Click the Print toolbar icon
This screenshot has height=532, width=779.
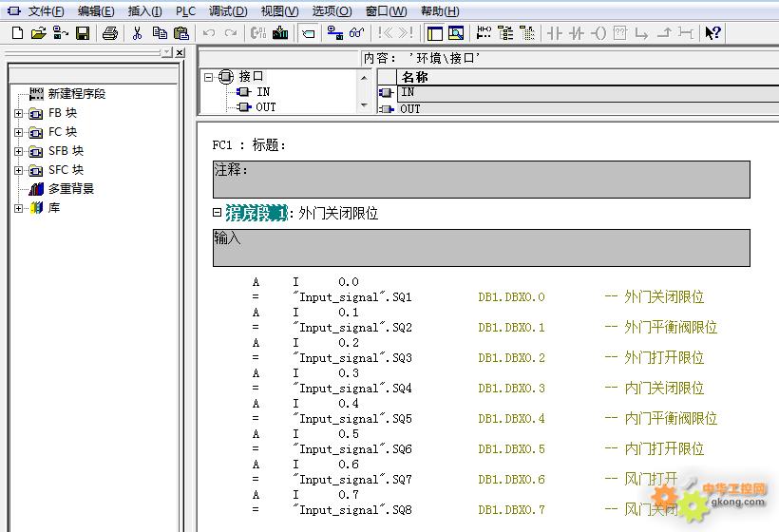pyautogui.click(x=110, y=33)
